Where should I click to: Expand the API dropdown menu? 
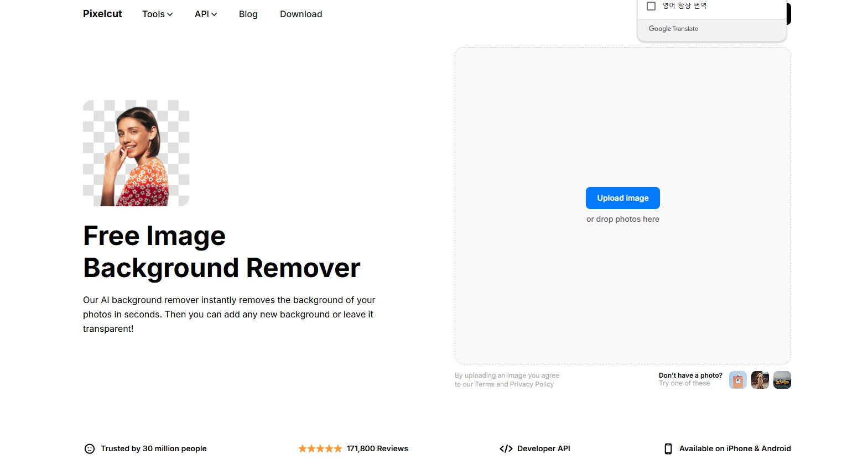(205, 14)
